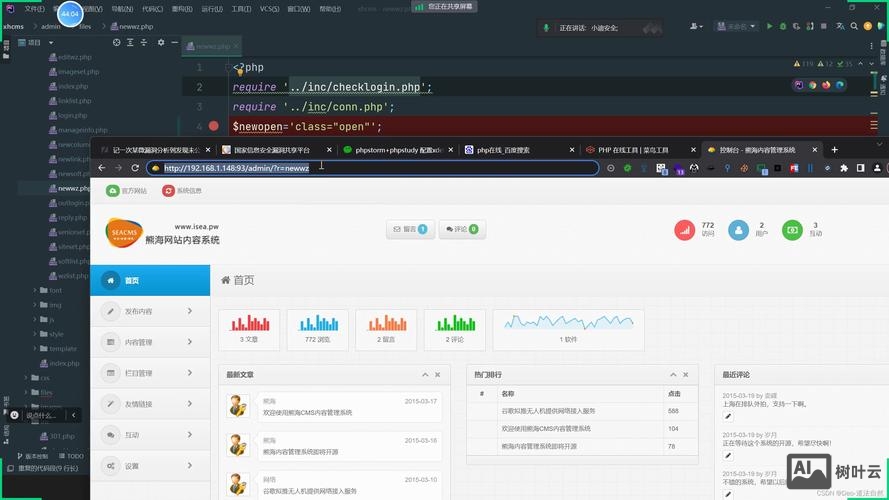Expand 设置 sidebar menu
This screenshot has height=500, width=889.
pyautogui.click(x=150, y=466)
